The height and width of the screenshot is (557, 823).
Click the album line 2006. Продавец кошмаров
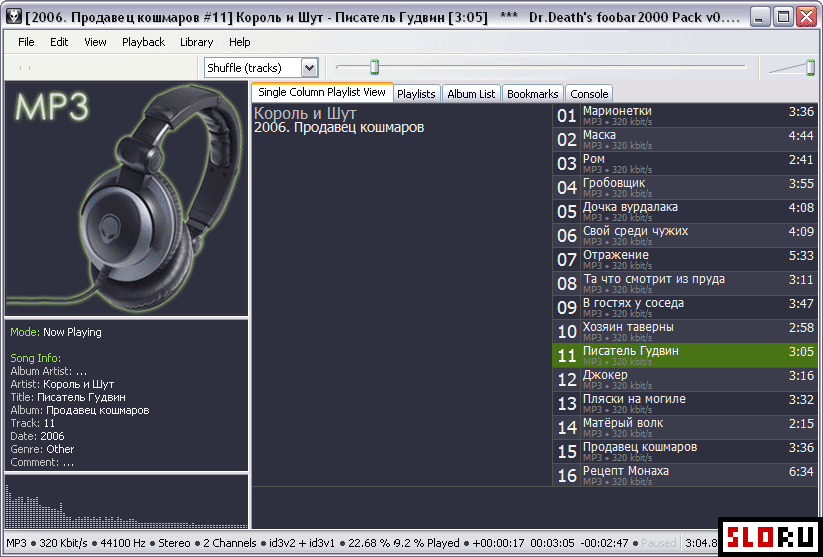(x=339, y=128)
